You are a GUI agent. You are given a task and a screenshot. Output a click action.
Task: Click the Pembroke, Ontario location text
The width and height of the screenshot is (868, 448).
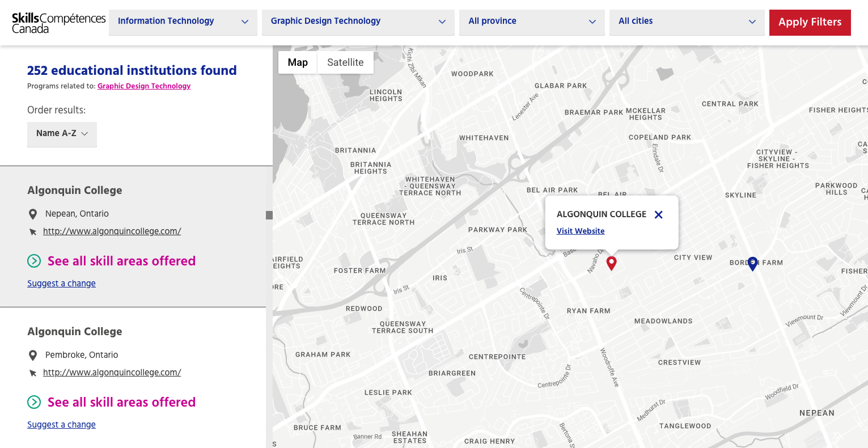(82, 355)
